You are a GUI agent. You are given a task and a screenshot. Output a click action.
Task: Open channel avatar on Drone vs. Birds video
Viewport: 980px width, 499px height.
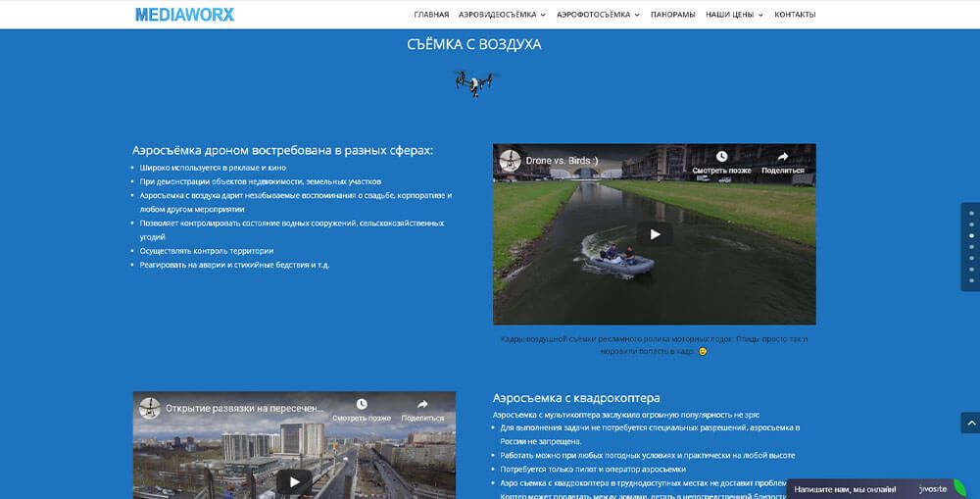[508, 160]
